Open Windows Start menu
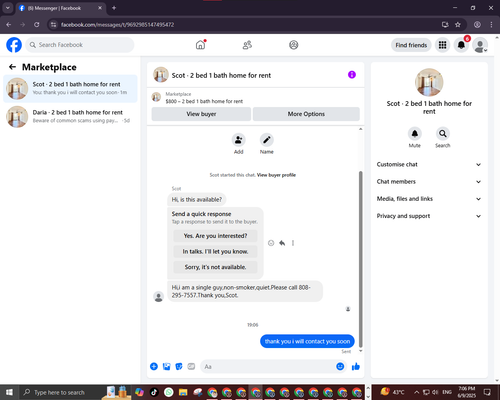The width and height of the screenshot is (500, 400). coord(9,392)
